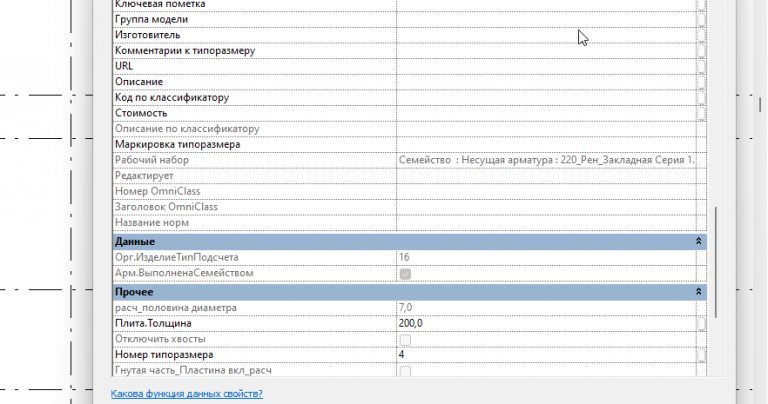Select the Маркировка типоразмера label
The image size is (768, 404).
177,144
